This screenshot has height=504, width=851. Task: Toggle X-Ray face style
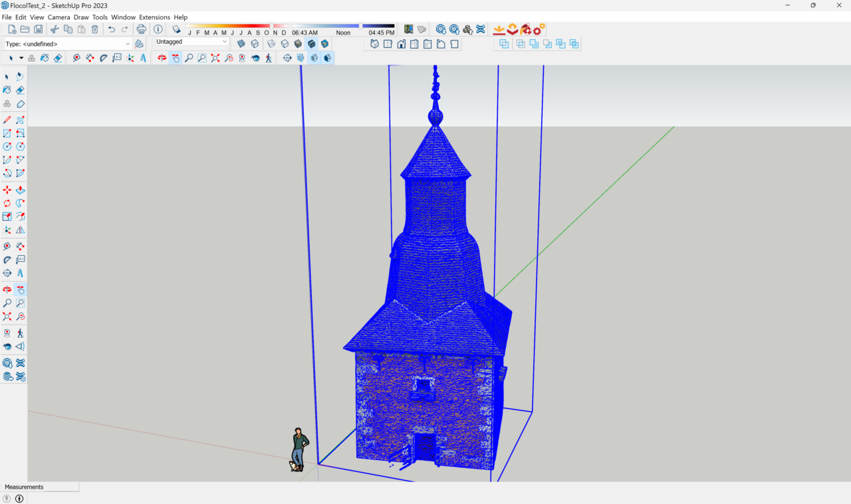pyautogui.click(x=241, y=43)
